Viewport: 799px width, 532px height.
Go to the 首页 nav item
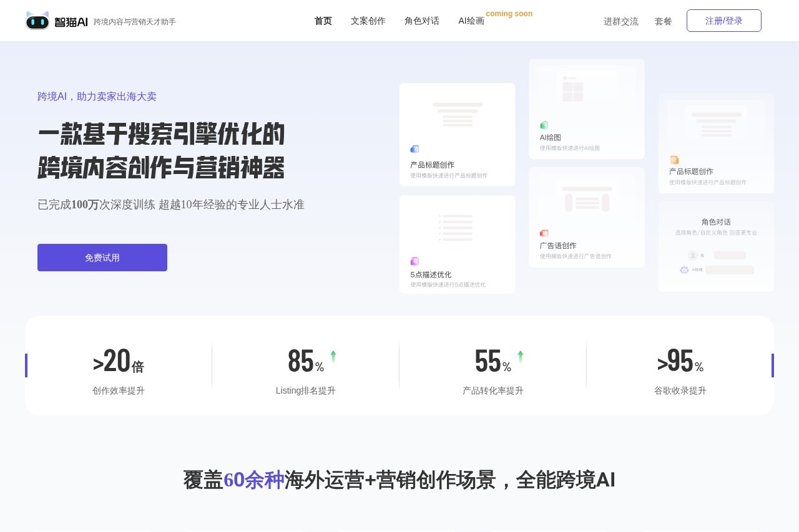[323, 21]
